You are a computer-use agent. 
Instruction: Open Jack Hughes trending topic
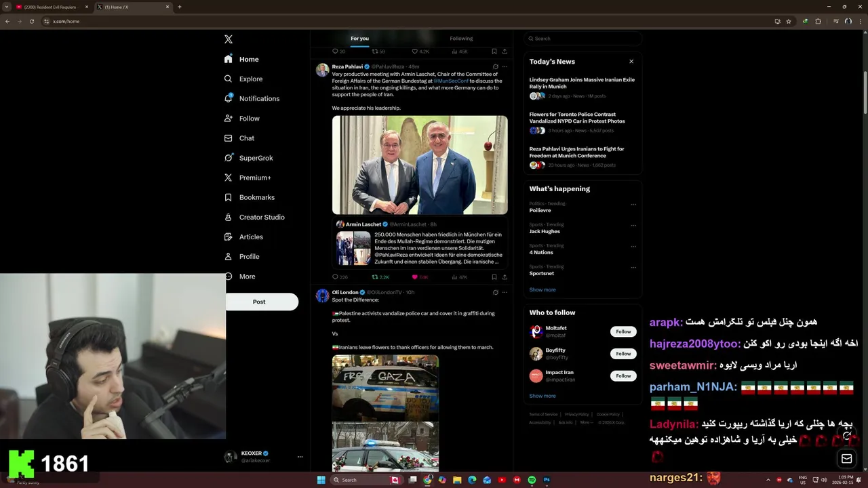tap(545, 232)
